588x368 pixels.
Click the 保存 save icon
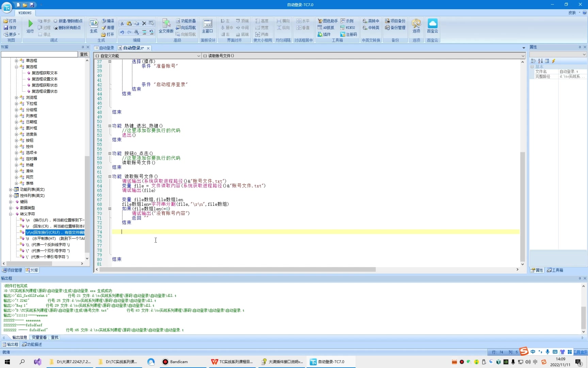(10, 28)
